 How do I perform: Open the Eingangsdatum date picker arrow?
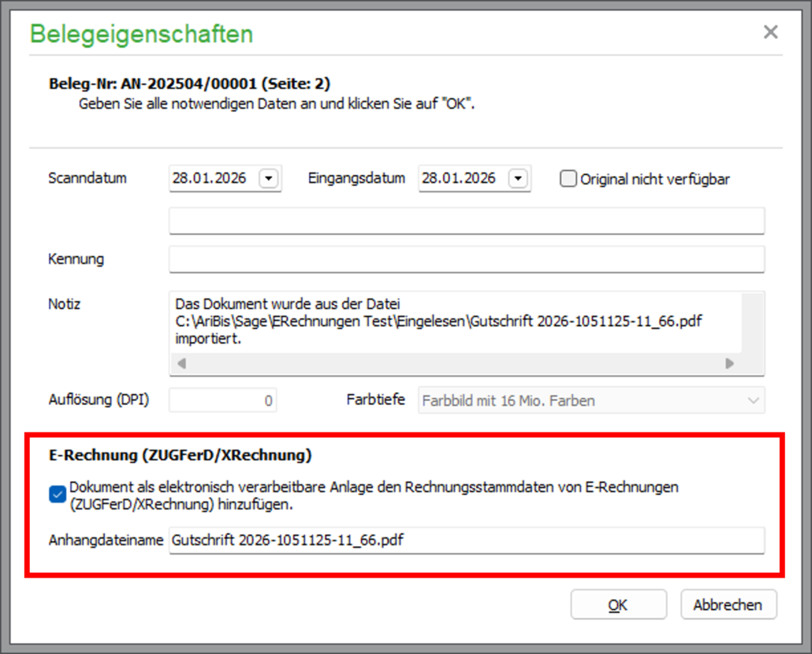coord(518,179)
